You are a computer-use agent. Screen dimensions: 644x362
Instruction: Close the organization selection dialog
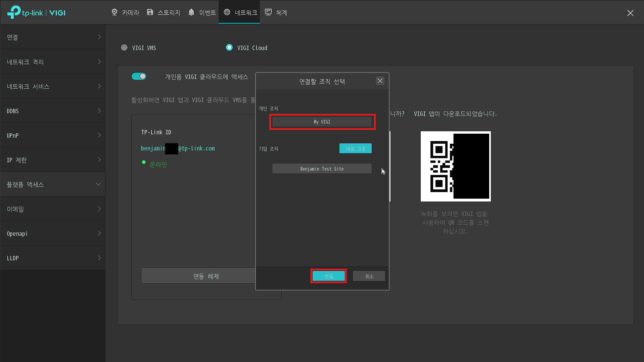[x=380, y=81]
